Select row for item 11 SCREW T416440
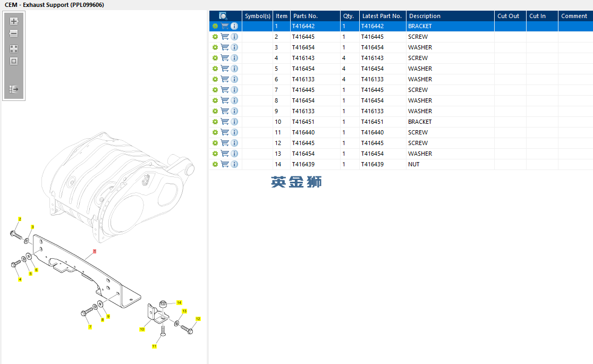 (x=372, y=132)
